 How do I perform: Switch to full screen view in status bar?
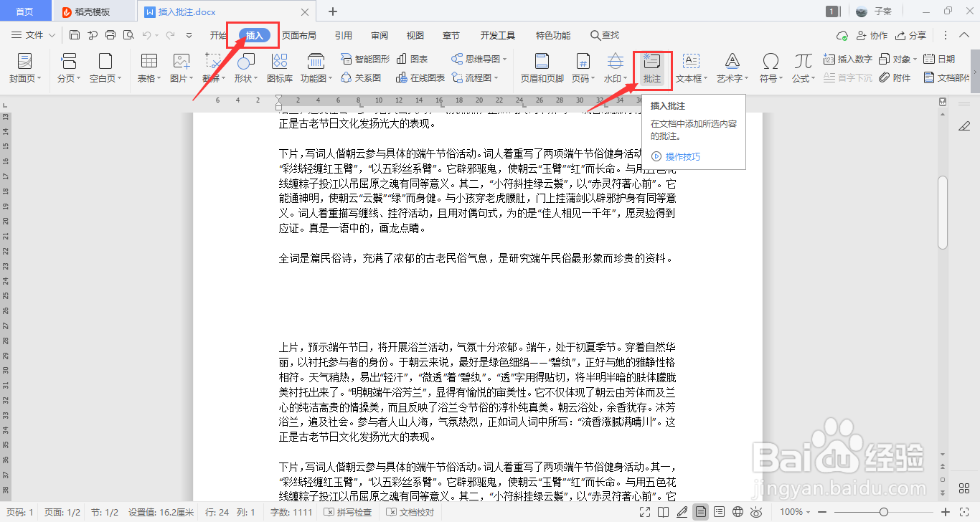645,512
